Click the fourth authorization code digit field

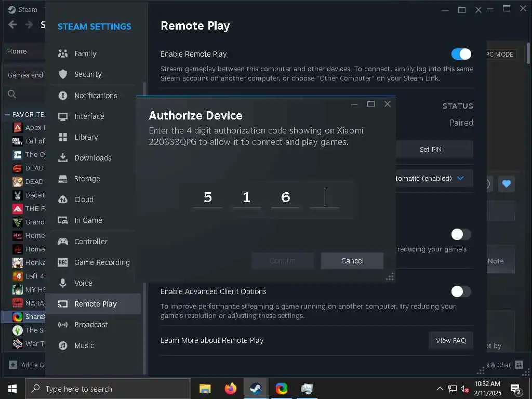pos(324,197)
